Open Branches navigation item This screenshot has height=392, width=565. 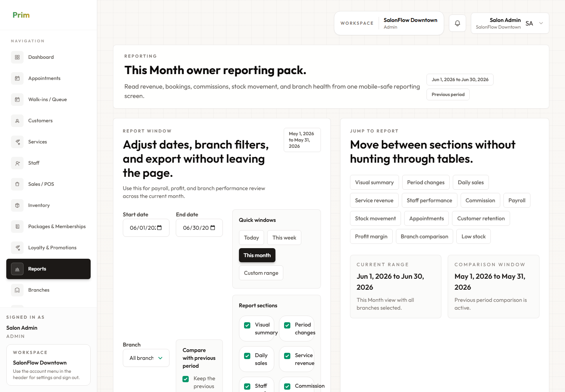click(48, 290)
